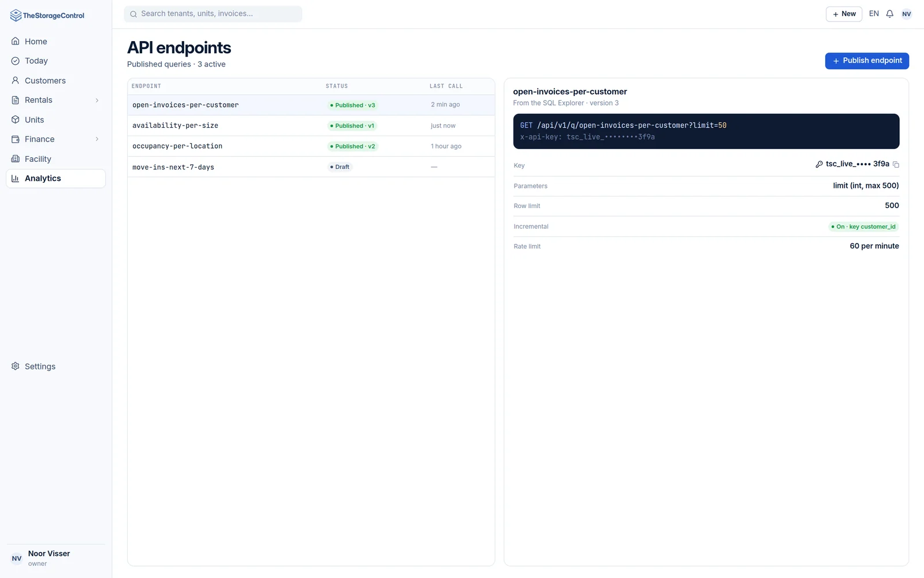Open Noor Visser profile at bottom

tap(55, 558)
